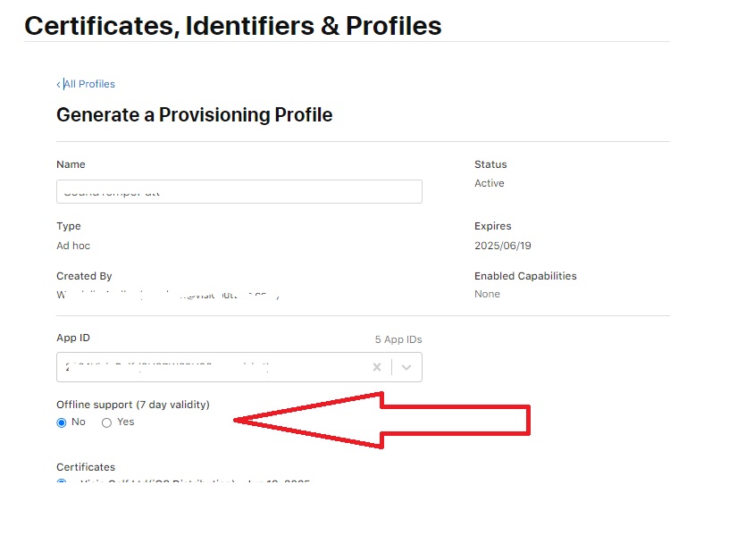Open the App ID selection box

tap(210, 367)
